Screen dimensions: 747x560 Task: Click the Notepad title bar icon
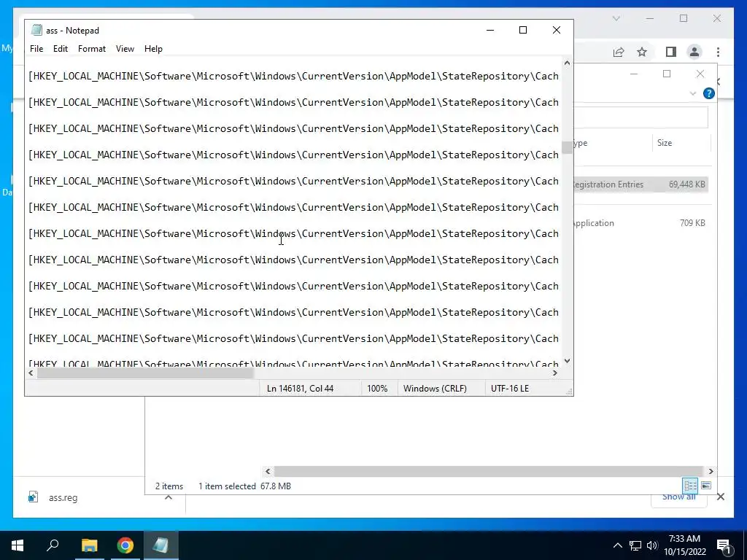[x=36, y=30]
